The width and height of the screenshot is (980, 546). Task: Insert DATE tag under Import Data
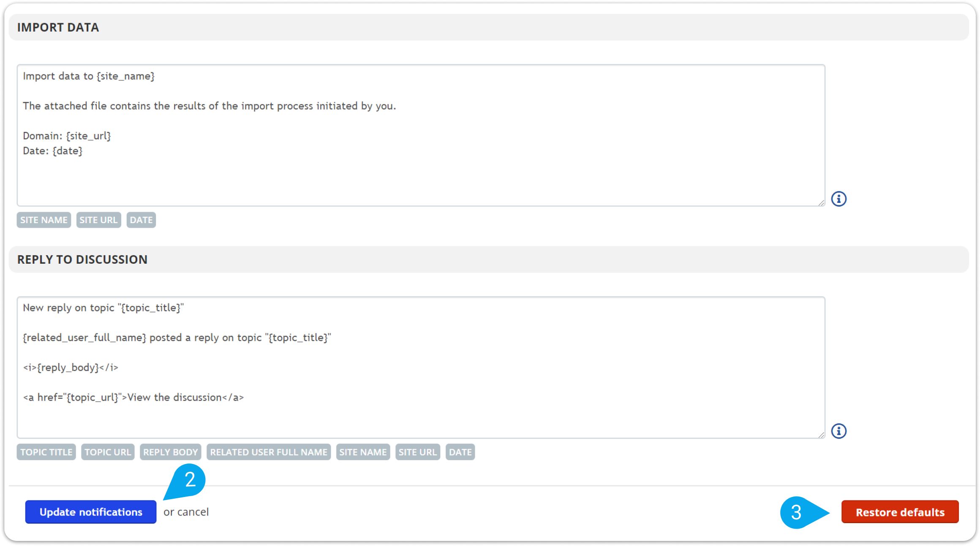pyautogui.click(x=141, y=220)
